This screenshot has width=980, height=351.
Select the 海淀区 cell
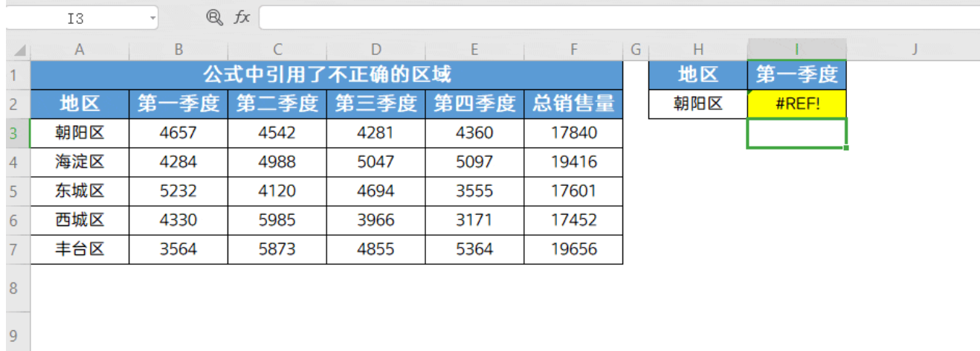[x=80, y=162]
